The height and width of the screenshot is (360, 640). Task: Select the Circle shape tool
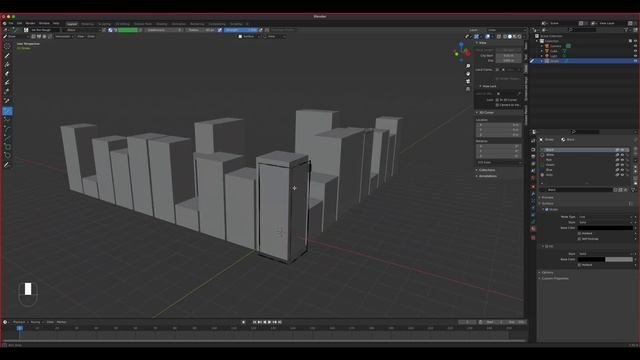coord(7,156)
